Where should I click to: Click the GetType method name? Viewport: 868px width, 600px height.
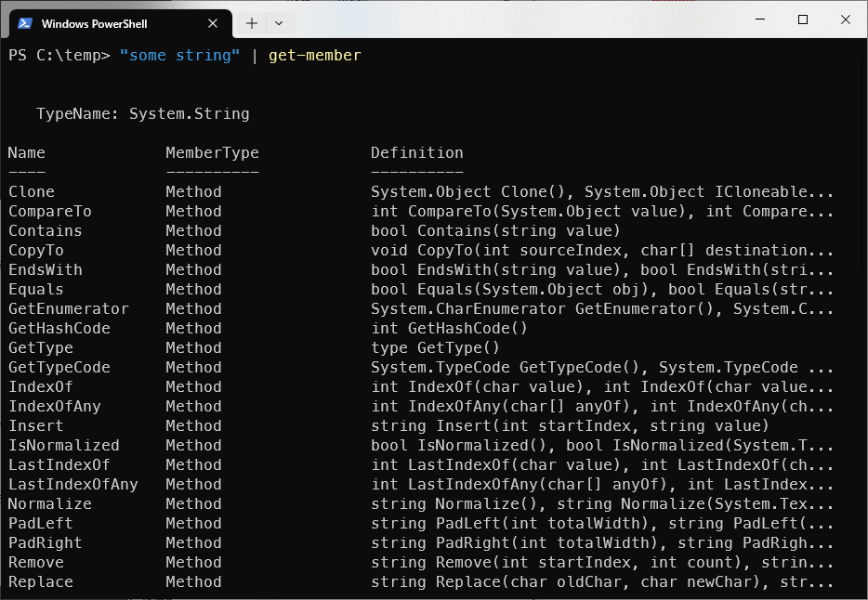41,348
